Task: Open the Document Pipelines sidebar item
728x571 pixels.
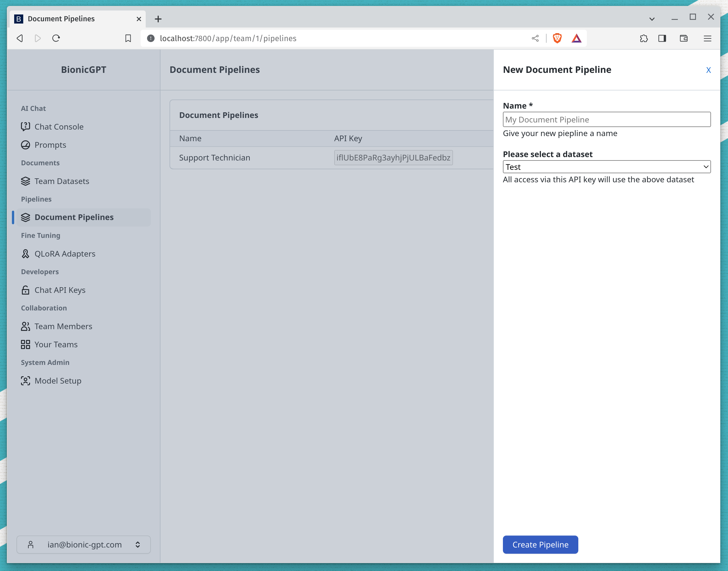Action: tap(74, 217)
